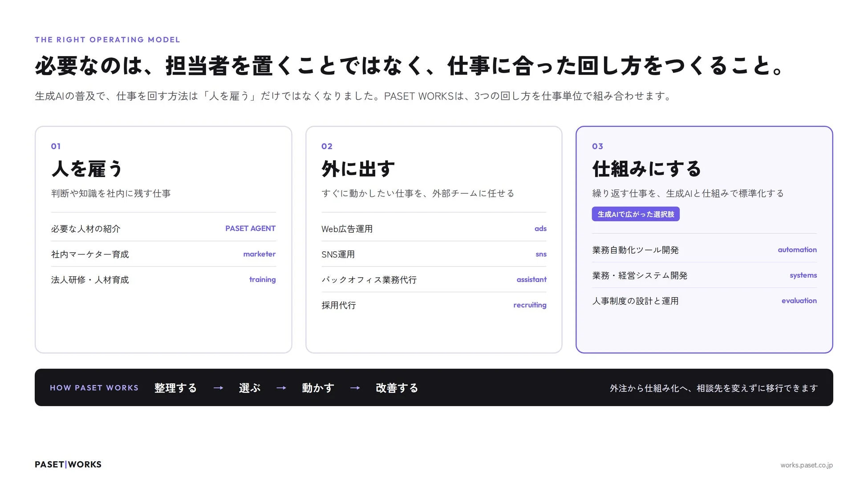Click the 01 card number
The image size is (868, 488).
56,146
